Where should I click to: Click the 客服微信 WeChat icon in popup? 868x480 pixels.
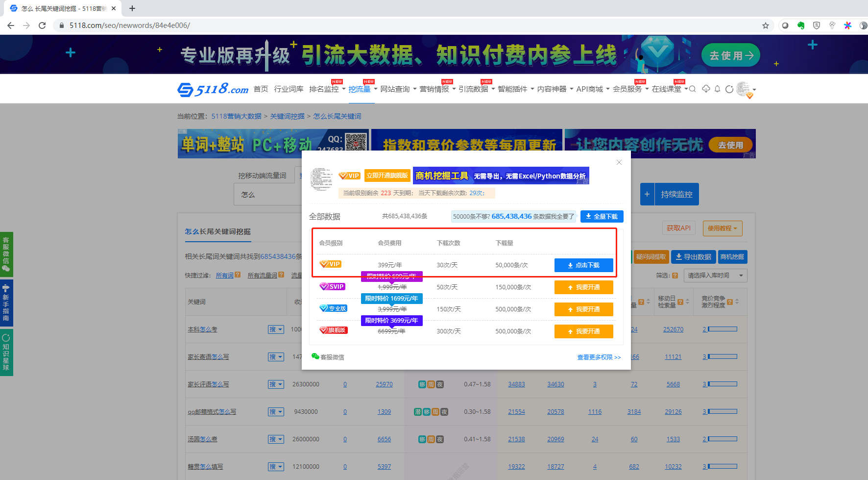(x=315, y=356)
